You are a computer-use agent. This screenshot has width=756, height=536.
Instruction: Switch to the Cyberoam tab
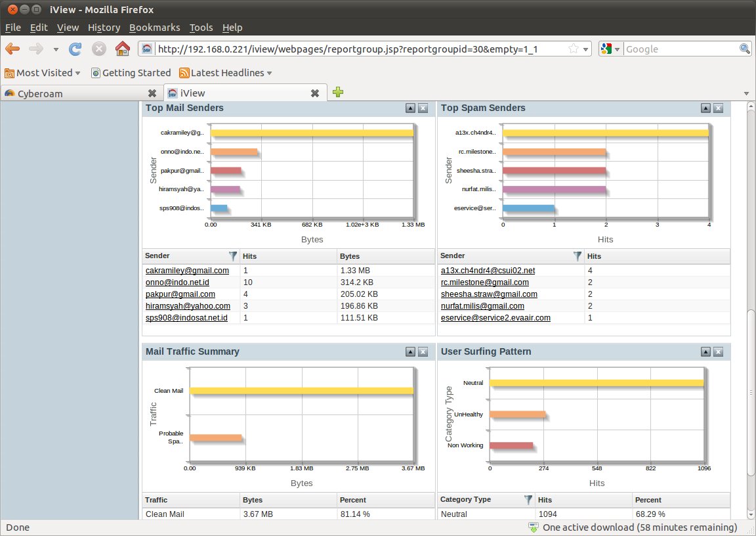[79, 93]
